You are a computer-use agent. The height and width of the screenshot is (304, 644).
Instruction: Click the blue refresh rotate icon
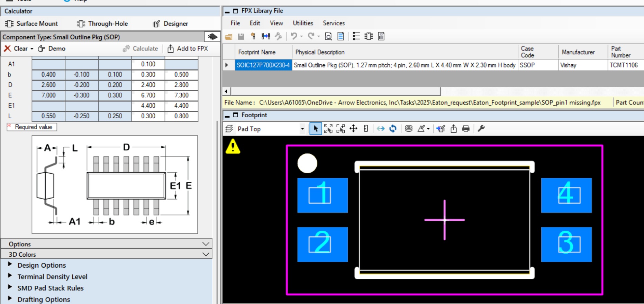click(x=393, y=129)
